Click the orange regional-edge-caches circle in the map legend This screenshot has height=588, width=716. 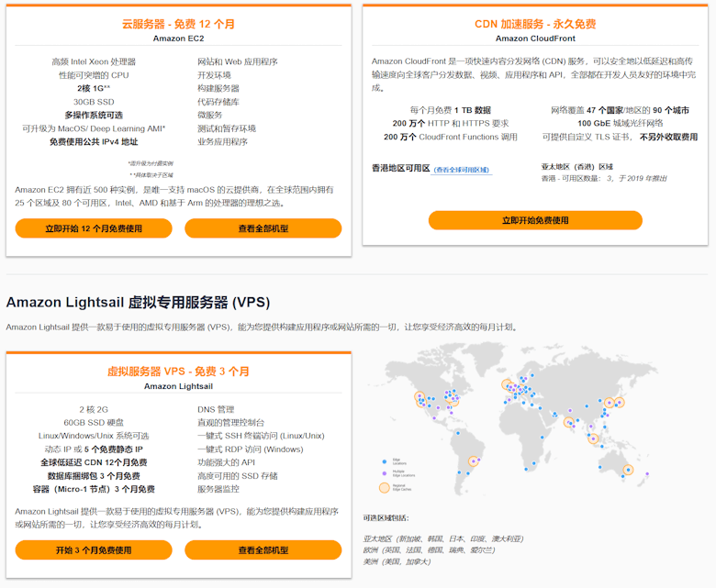(x=385, y=488)
